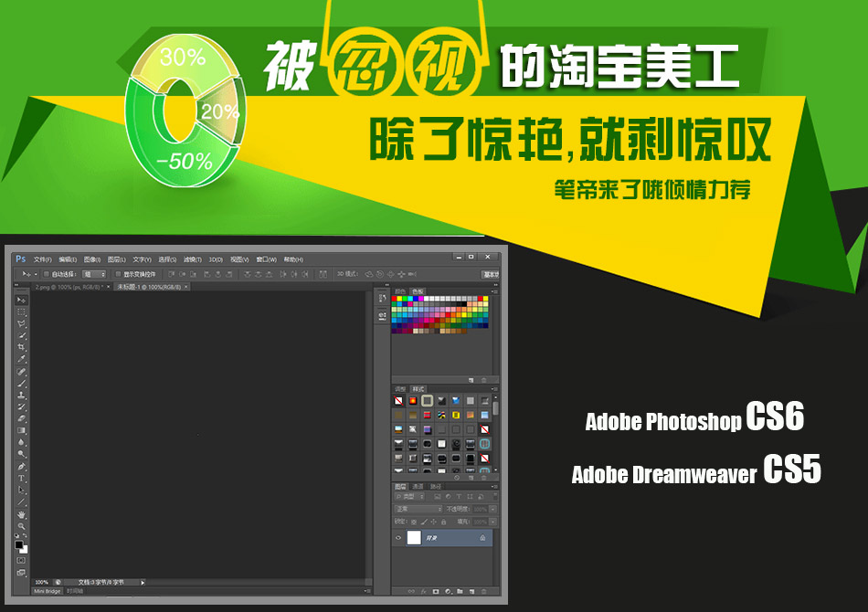
Task: Enable the 显示变换控件 checkbox
Action: coord(118,274)
